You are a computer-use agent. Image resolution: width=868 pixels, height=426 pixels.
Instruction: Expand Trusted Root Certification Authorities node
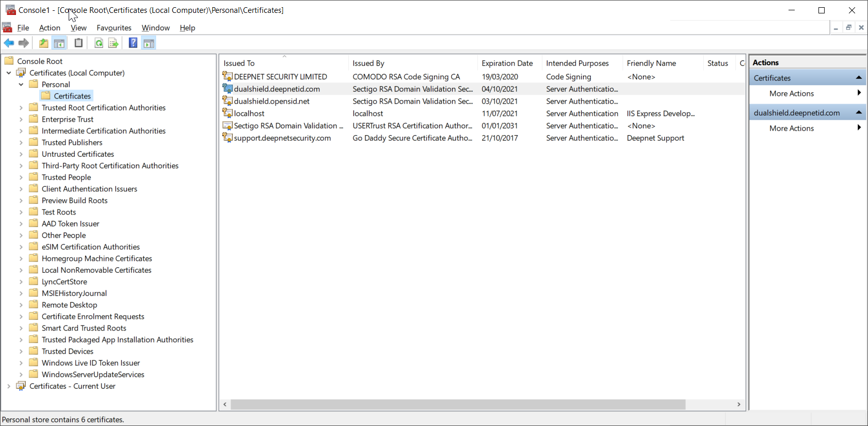(21, 108)
